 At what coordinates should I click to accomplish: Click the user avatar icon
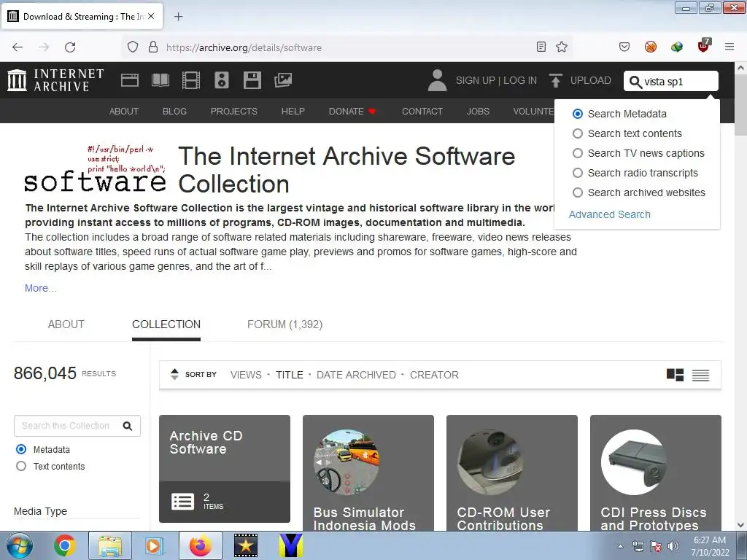click(x=437, y=80)
